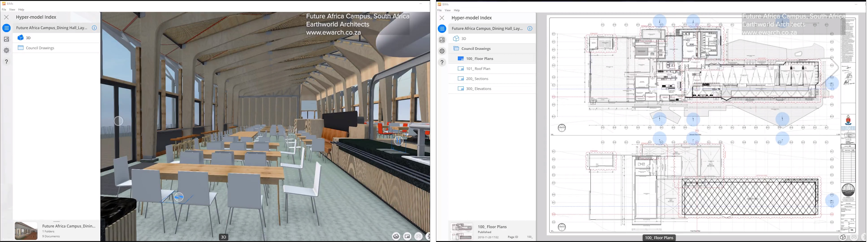Click the 'Future Africa Campus_Dinin...' title beside thumbnail
Viewport: 868px width, 242px height.
tap(69, 226)
